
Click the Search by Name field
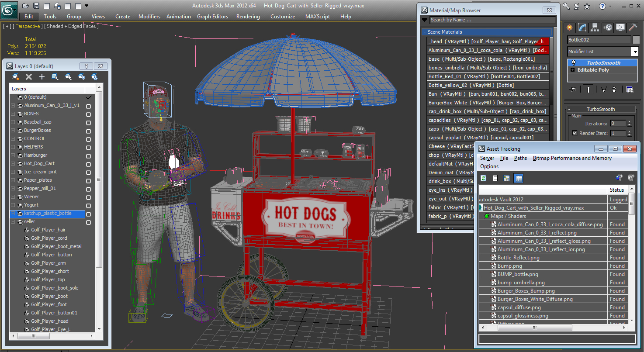click(492, 20)
